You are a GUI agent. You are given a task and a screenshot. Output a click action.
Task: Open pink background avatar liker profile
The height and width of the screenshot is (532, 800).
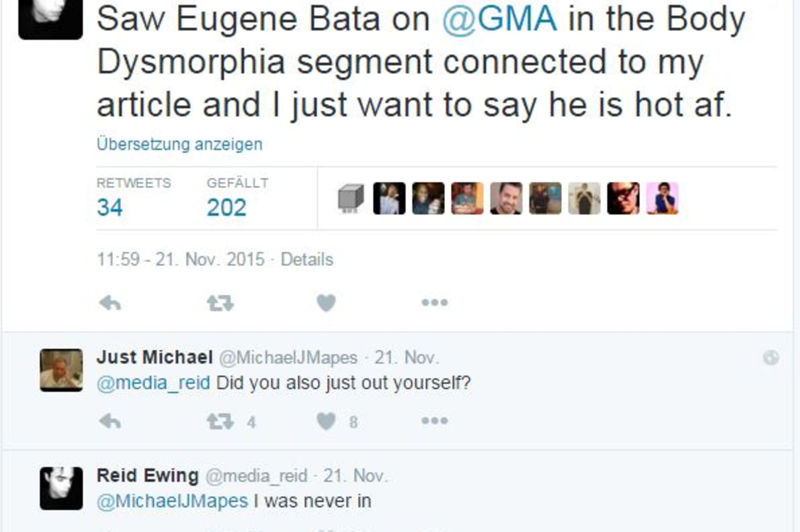pyautogui.click(x=662, y=198)
